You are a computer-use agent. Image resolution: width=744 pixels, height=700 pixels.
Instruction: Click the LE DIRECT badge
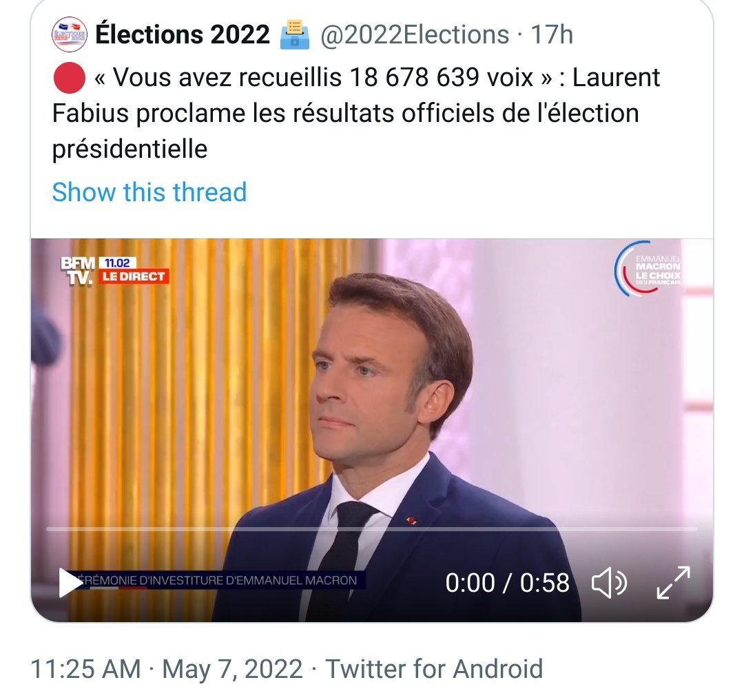click(134, 276)
